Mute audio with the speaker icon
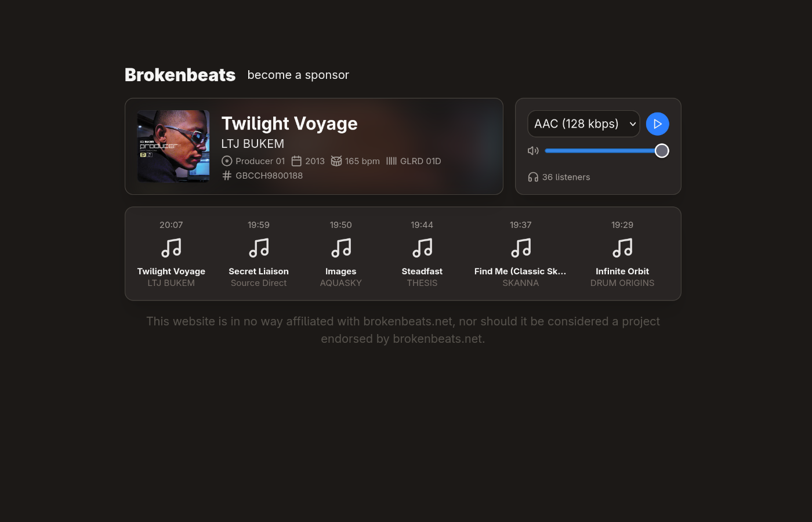This screenshot has width=812, height=522. (533, 151)
